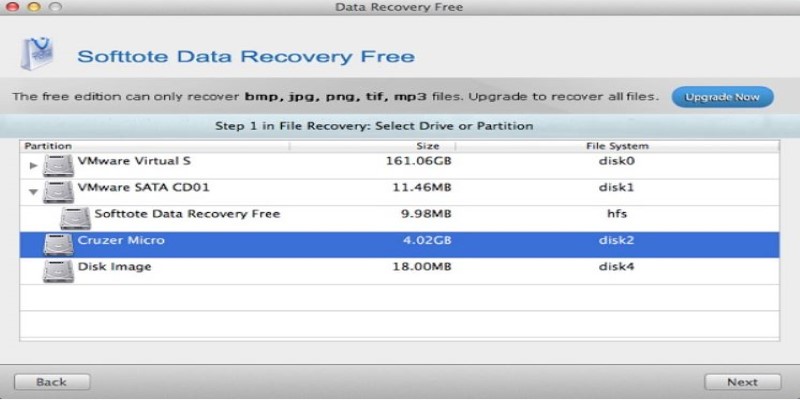Minimize the window with the yellow button
The height and width of the screenshot is (400, 800).
(34, 7)
